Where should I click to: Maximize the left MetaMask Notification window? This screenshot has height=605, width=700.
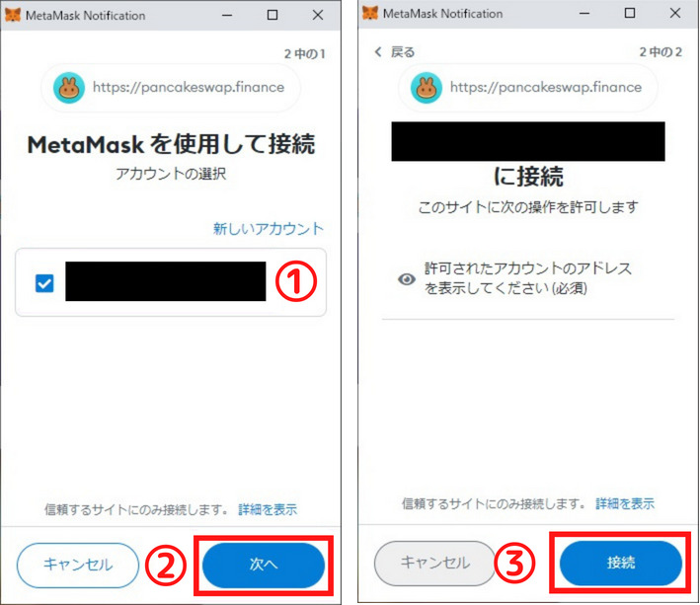[272, 15]
